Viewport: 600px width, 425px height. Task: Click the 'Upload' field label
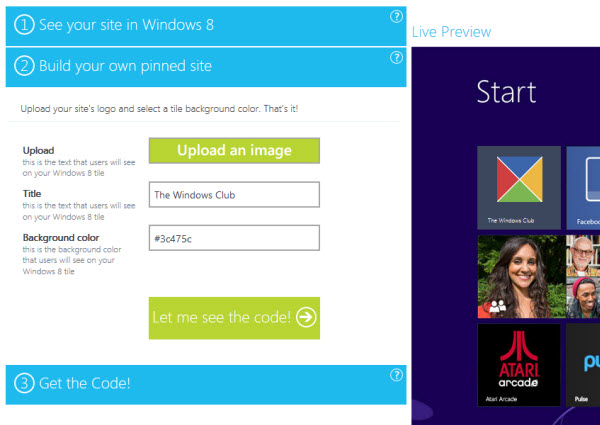coord(38,150)
